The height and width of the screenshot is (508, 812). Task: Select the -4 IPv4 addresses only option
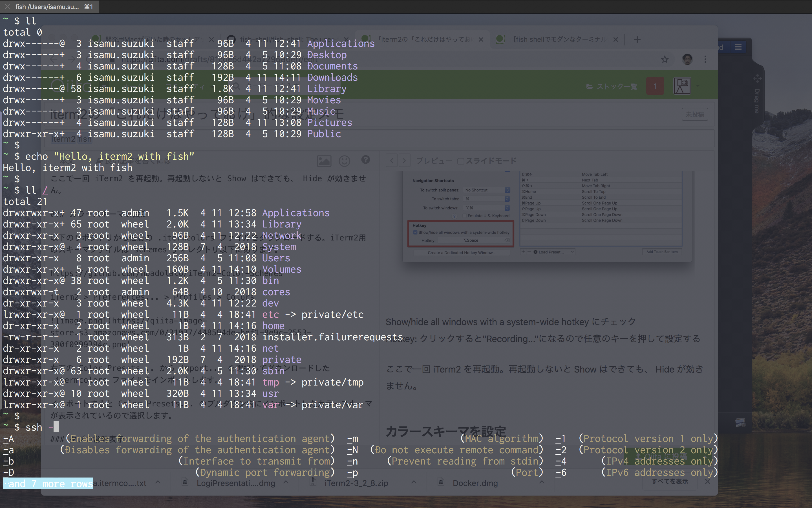pos(561,461)
